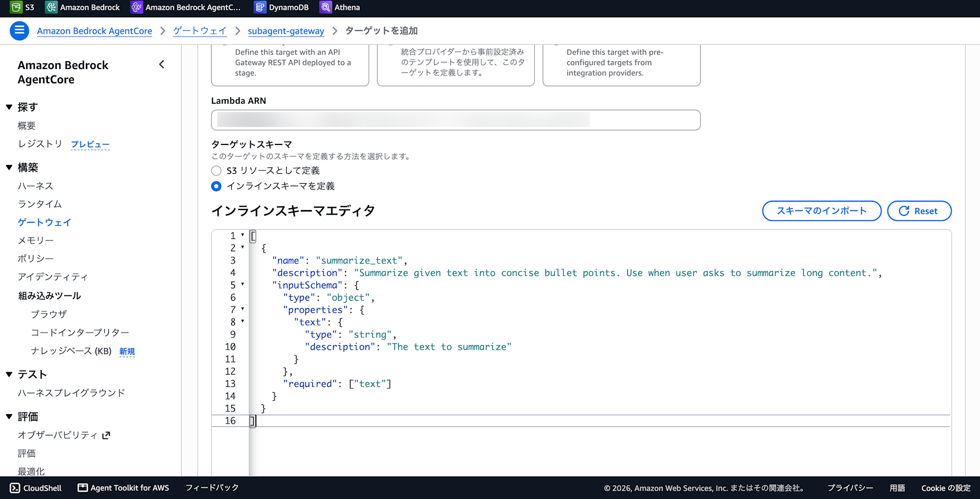Open Cookie の設定 footer link
The width and height of the screenshot is (980, 499).
point(946,488)
